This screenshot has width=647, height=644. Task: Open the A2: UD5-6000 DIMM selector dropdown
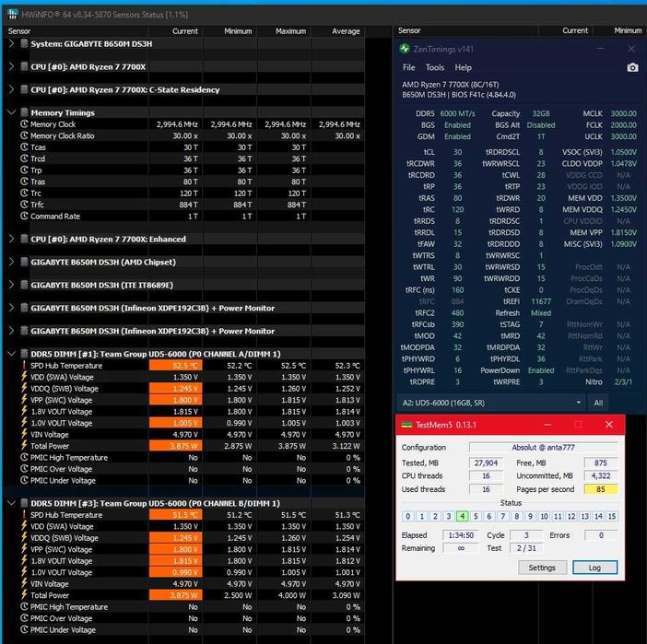coord(491,403)
